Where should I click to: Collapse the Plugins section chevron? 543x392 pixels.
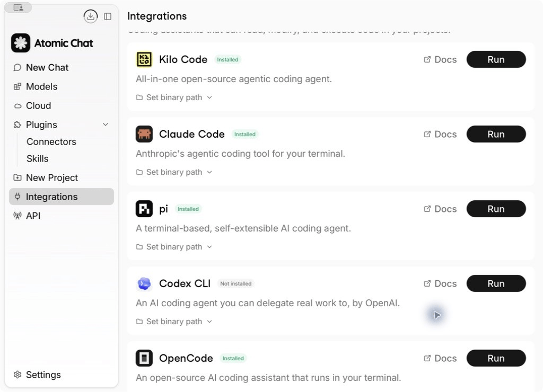pyautogui.click(x=106, y=124)
